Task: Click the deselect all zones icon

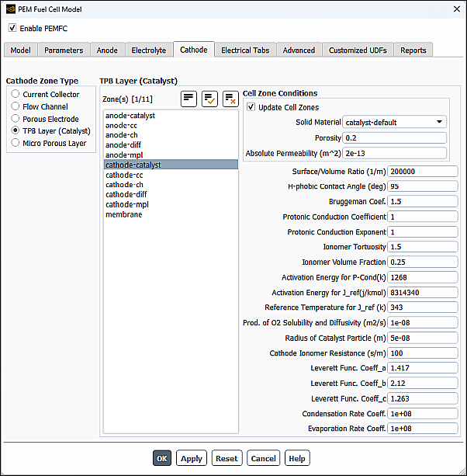Action: tap(230, 99)
